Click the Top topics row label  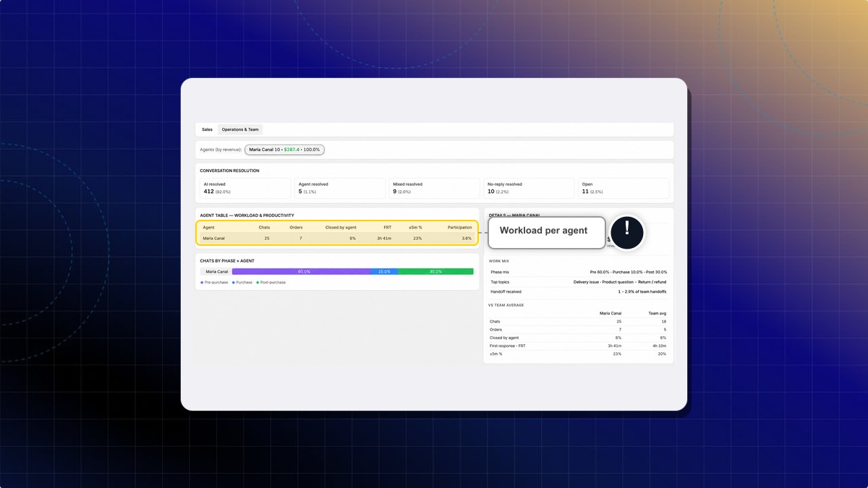[x=499, y=282]
